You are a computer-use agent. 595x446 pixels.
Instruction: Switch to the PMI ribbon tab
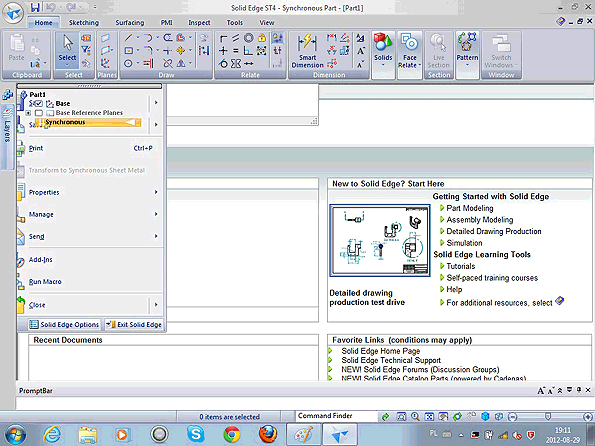(x=167, y=22)
